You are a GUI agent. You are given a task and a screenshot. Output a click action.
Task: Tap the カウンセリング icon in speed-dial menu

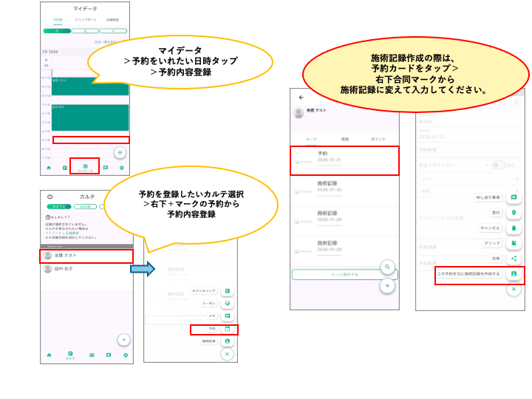point(228,291)
